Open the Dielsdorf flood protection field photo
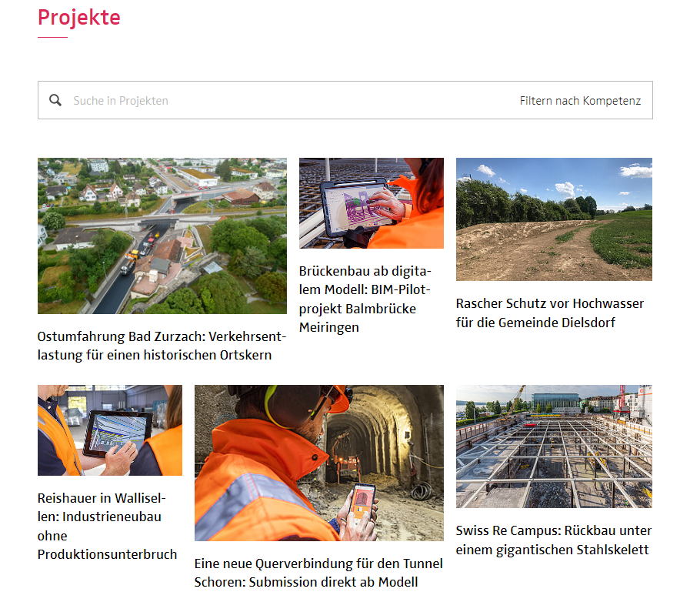The height and width of the screenshot is (602, 700). point(554,219)
